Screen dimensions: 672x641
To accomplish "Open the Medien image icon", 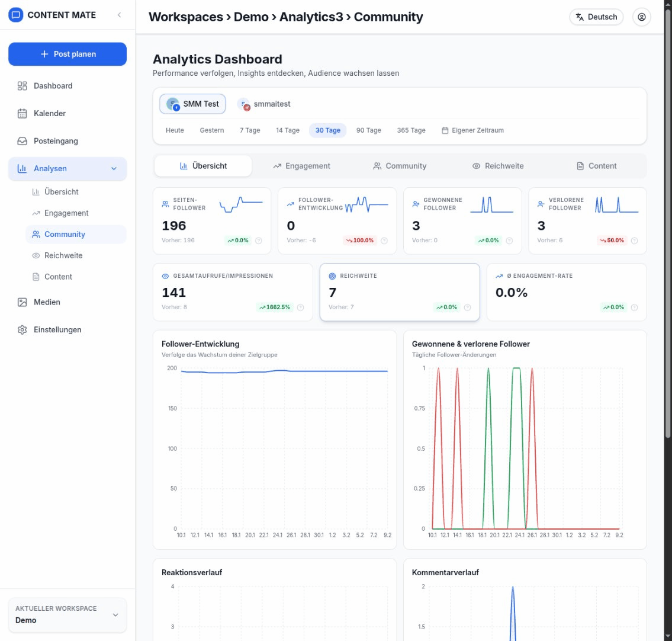I will coord(22,302).
